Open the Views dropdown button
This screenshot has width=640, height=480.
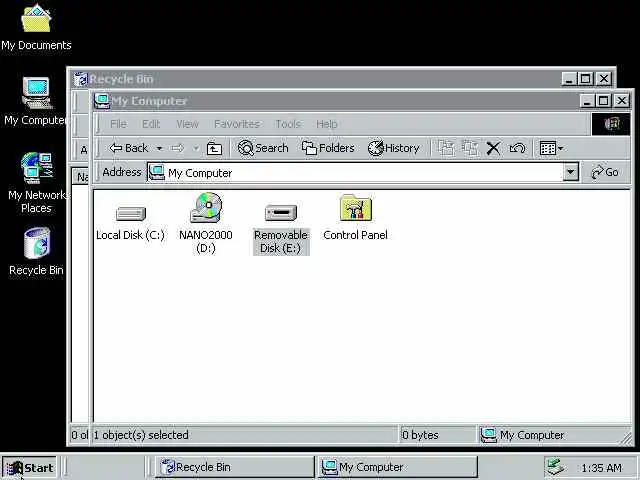pos(551,149)
